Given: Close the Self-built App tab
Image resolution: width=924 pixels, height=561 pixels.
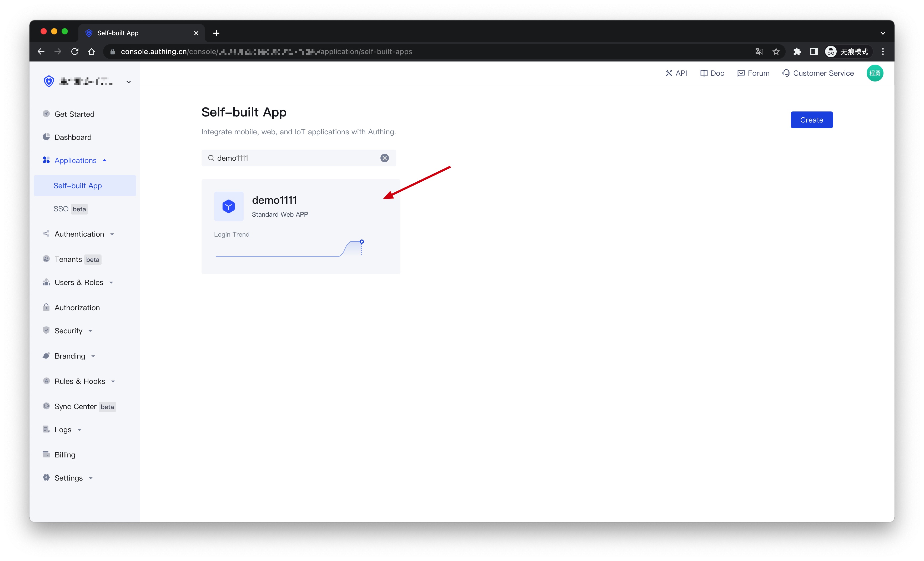Looking at the screenshot, I should [196, 33].
